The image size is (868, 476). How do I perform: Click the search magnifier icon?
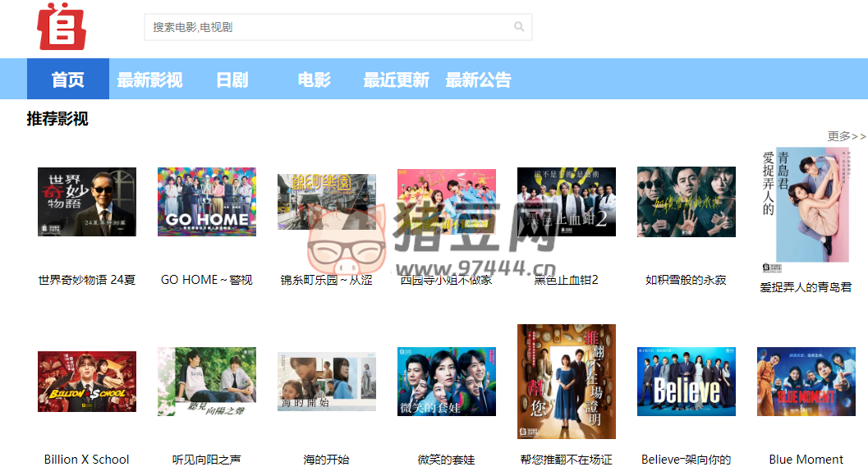(519, 26)
